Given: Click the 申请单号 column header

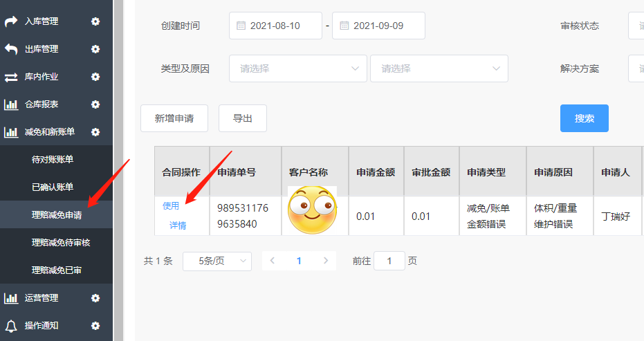Looking at the screenshot, I should [245, 172].
